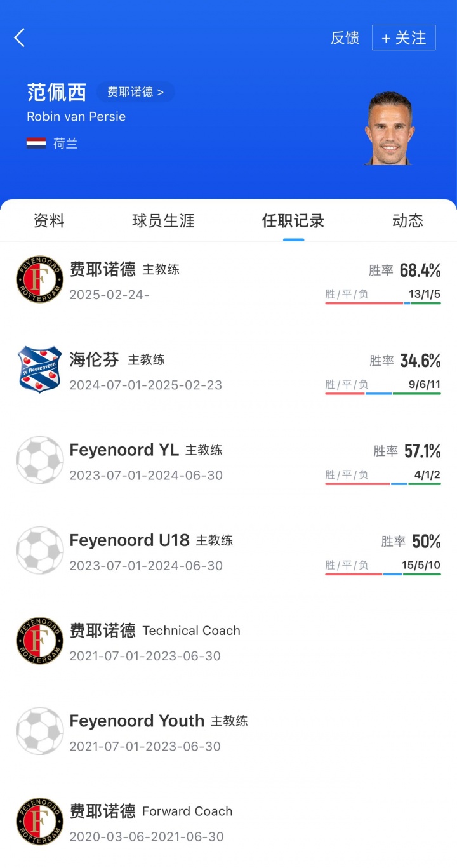Screen dimensions: 457x868
Task: Tap the 9/6/11 win-draw-loss bar for 海伦芬
Action: point(383,393)
